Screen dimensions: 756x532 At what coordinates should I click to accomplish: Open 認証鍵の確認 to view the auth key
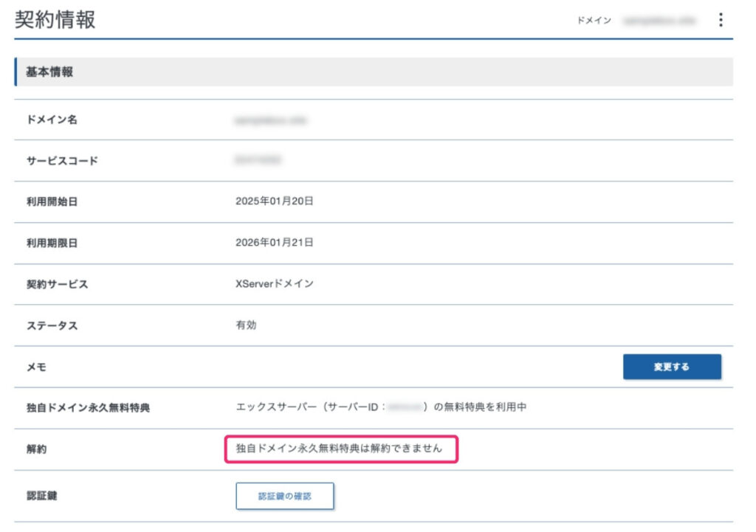(285, 496)
